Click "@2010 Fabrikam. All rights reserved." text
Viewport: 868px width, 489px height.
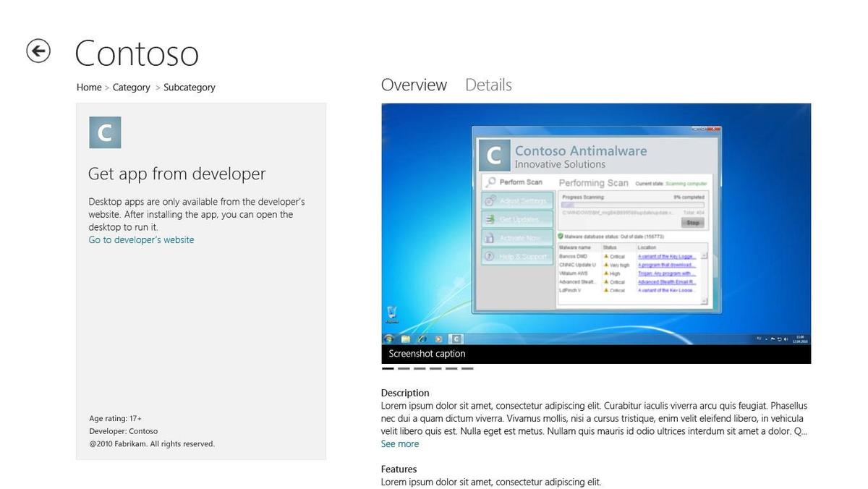click(152, 444)
